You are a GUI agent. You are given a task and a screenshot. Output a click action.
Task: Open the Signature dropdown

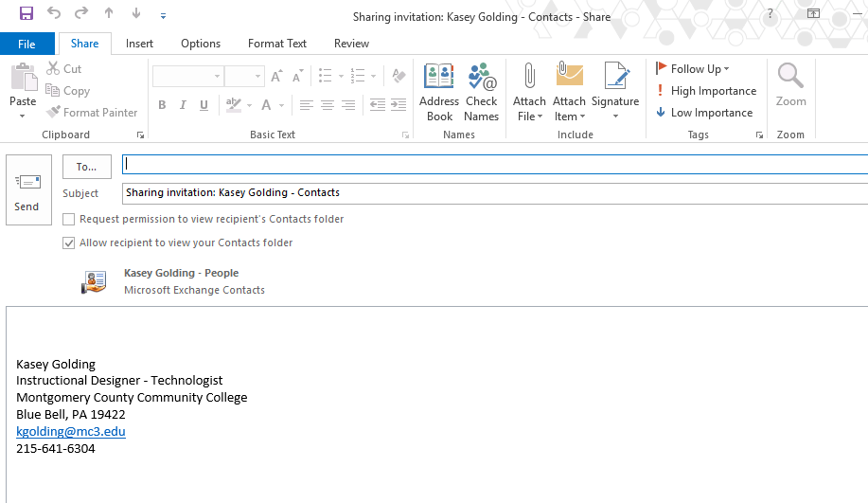click(615, 92)
